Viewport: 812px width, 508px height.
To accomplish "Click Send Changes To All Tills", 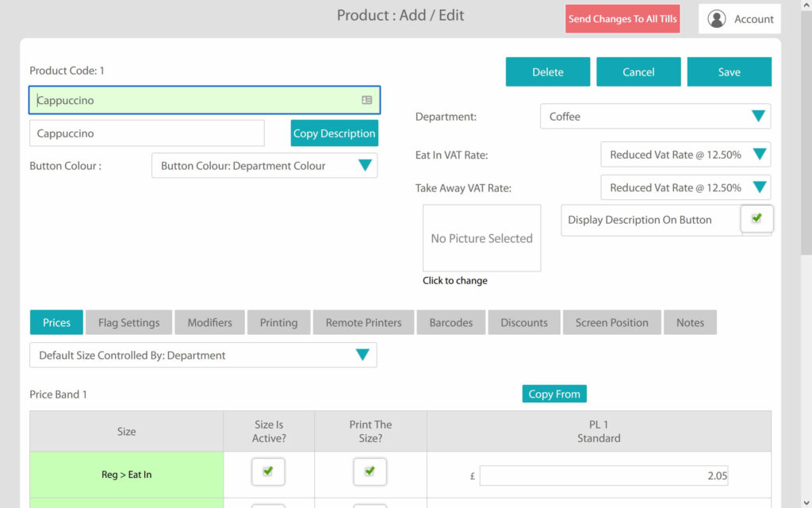I will click(622, 19).
